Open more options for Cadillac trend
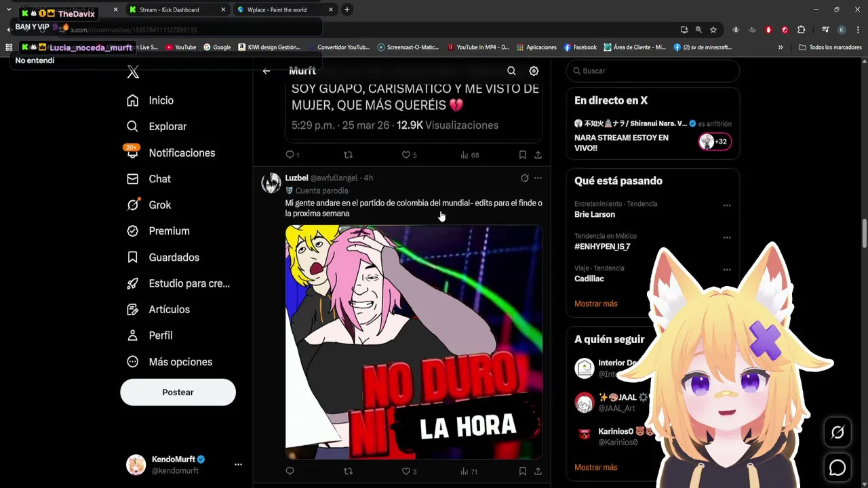The height and width of the screenshot is (488, 868). [727, 270]
